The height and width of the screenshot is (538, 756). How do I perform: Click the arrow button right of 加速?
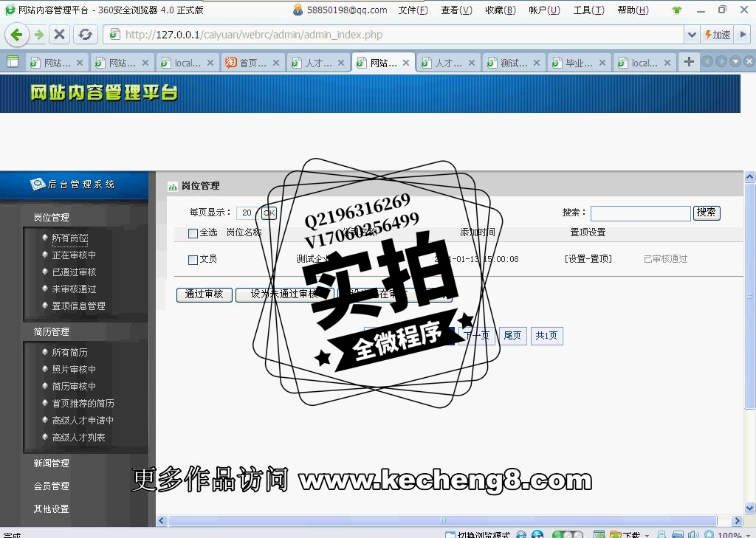[x=743, y=35]
